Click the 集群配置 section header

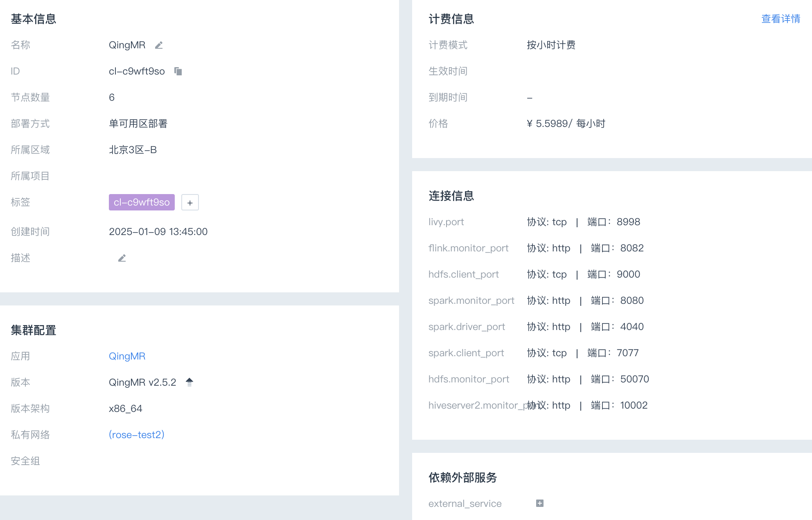coord(34,330)
